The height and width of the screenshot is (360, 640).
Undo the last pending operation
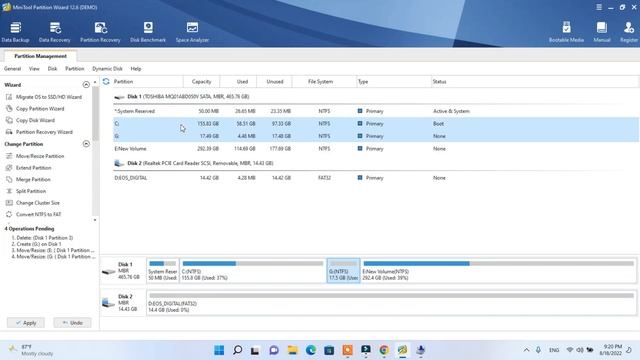coord(72,323)
